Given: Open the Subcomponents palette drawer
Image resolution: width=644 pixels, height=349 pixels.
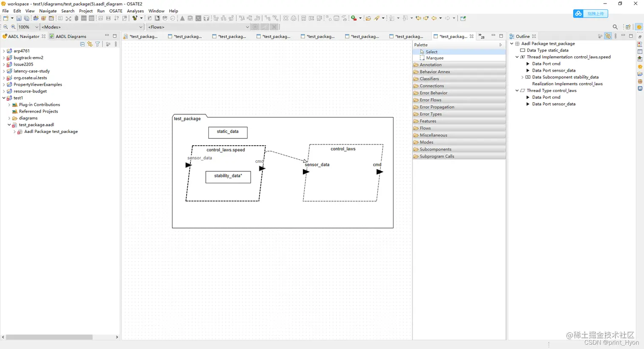Looking at the screenshot, I should 459,149.
